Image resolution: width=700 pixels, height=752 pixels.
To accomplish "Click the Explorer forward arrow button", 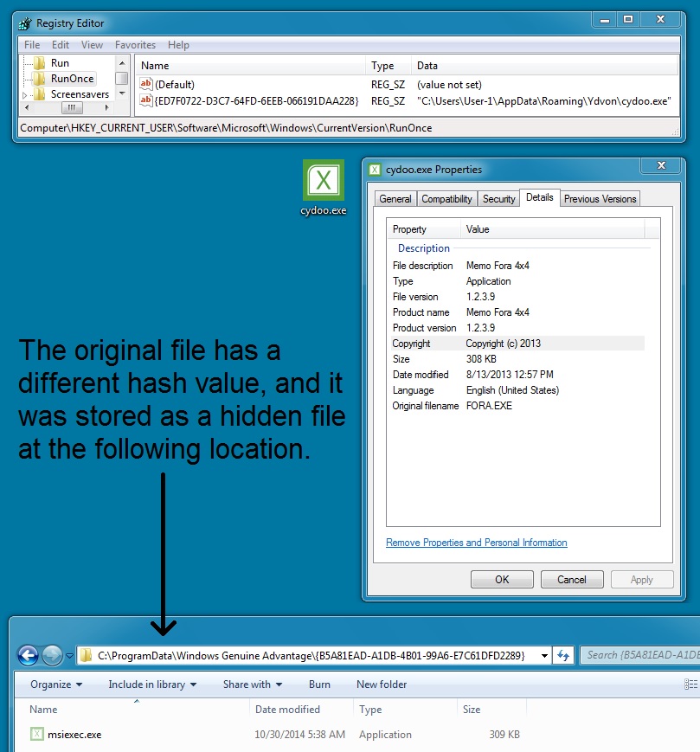I will point(52,655).
